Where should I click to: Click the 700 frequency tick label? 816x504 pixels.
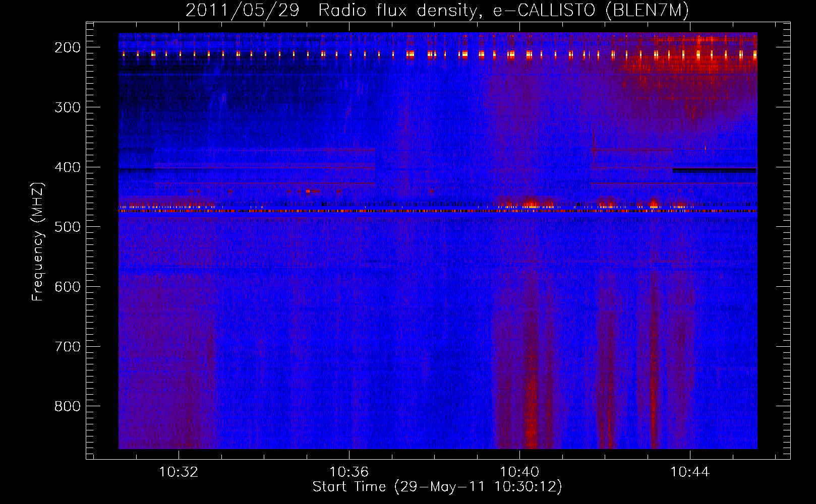68,347
